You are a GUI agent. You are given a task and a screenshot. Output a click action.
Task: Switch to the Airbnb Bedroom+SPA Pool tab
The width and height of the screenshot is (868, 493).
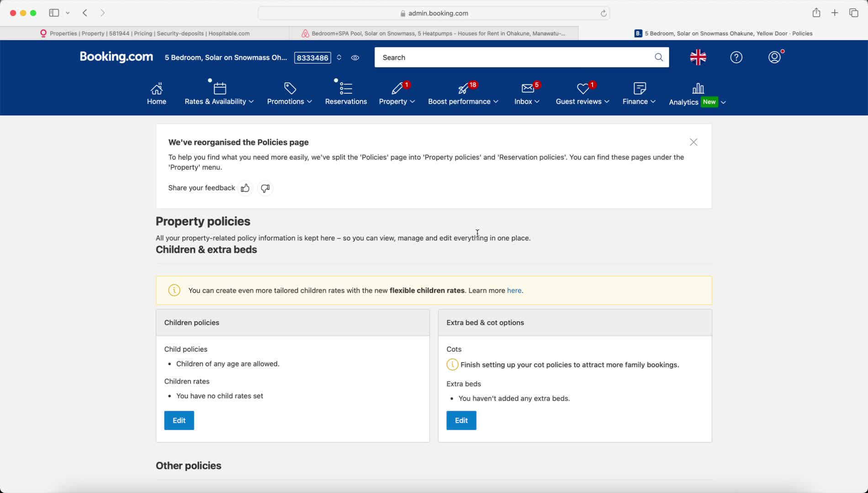(x=434, y=33)
